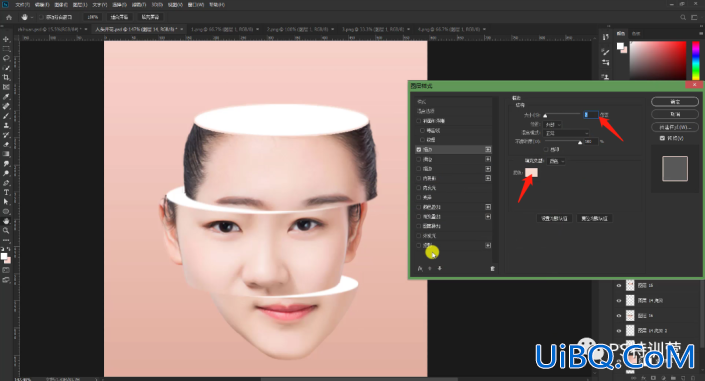Enable the Gradient Overlay checkbox
The image size is (705, 381).
click(x=419, y=216)
